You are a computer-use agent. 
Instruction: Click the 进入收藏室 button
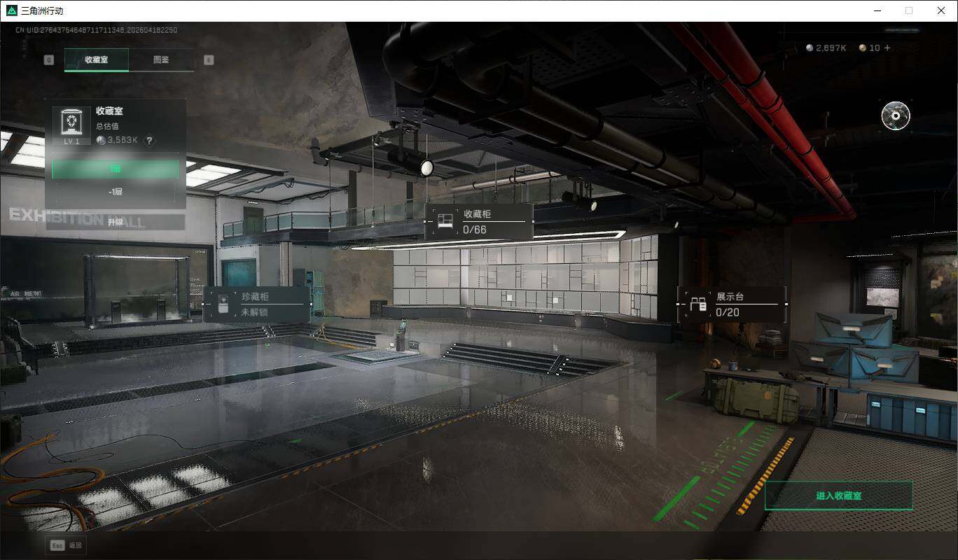pyautogui.click(x=839, y=496)
